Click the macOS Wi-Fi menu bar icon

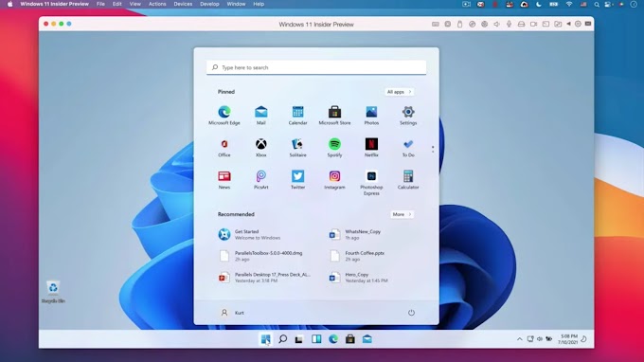point(569,4)
